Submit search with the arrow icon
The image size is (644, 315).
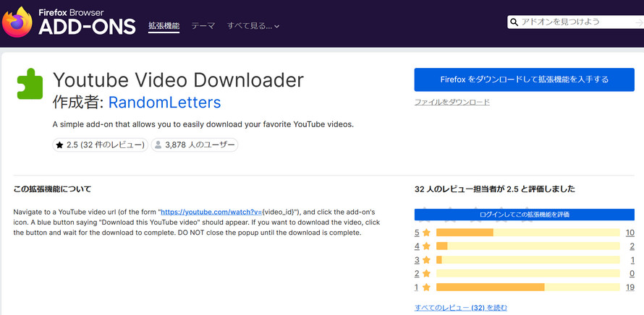click(639, 22)
